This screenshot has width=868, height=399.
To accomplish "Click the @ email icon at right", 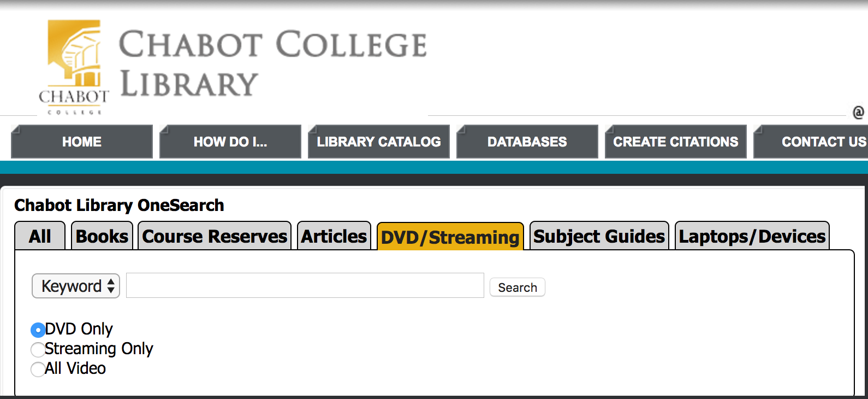I will coord(858,112).
